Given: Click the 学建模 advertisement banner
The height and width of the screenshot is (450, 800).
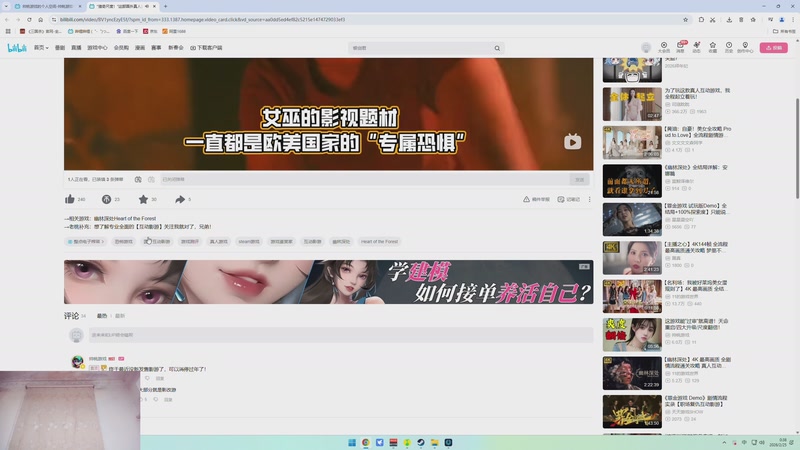Looking at the screenshot, I should pos(329,282).
